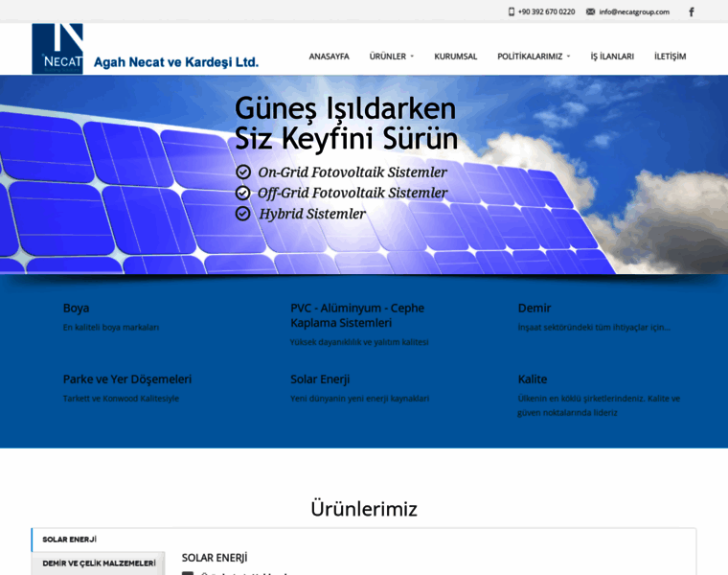Screen dimensions: 728x575
Task: Click the phone icon in top bar
Action: pyautogui.click(x=512, y=11)
